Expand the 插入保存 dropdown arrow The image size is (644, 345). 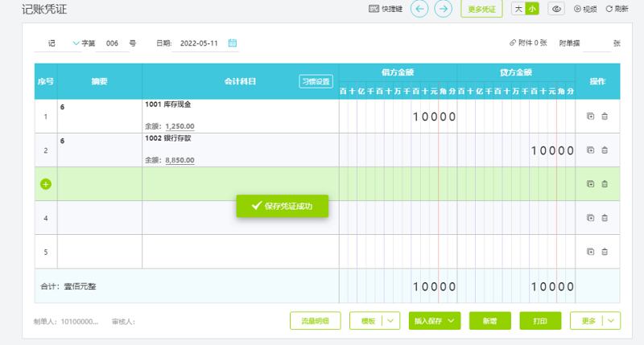[452, 321]
